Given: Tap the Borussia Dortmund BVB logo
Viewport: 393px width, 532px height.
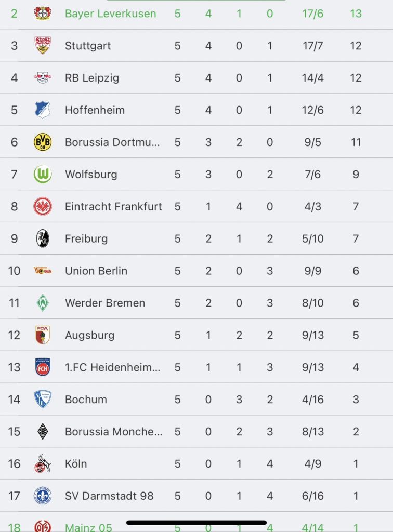Looking at the screenshot, I should tap(43, 142).
